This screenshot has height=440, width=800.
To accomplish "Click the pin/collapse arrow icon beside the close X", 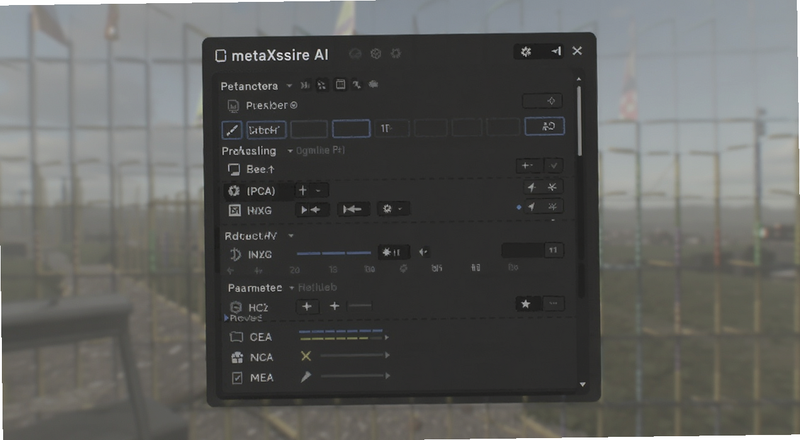I will click(556, 51).
